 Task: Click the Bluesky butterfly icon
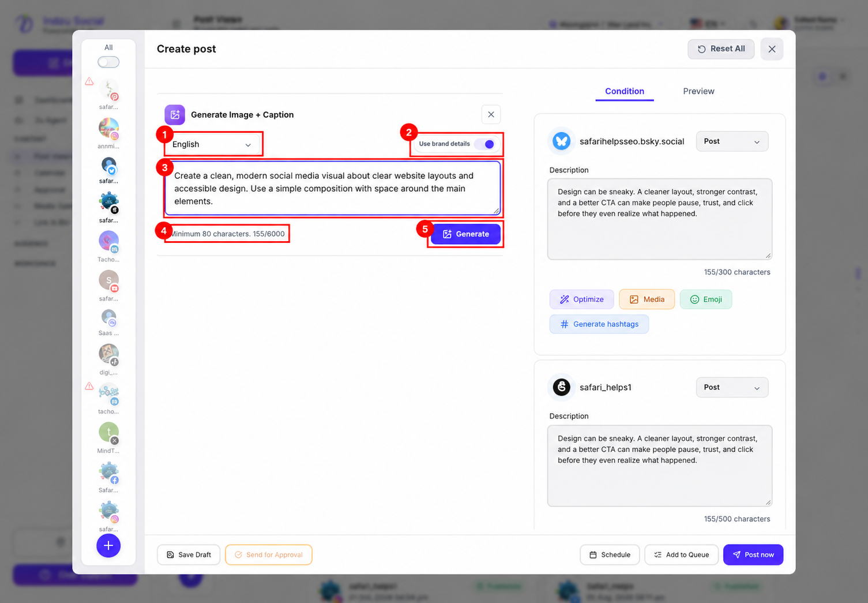(561, 141)
